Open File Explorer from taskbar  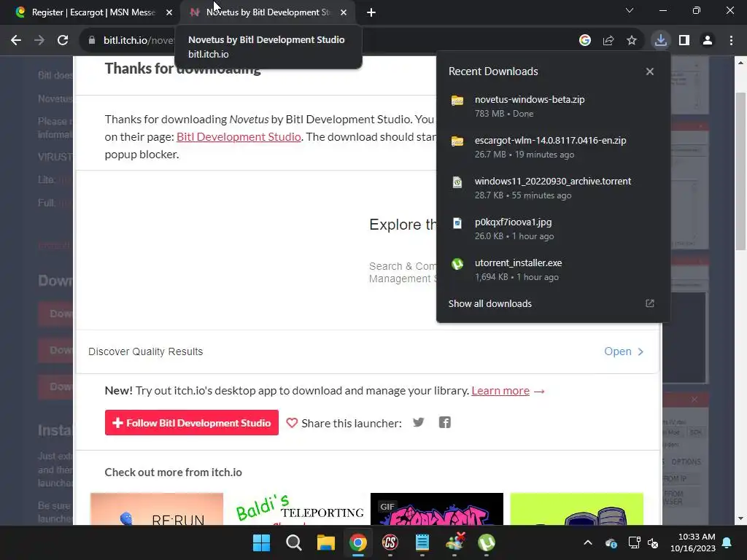click(x=326, y=542)
